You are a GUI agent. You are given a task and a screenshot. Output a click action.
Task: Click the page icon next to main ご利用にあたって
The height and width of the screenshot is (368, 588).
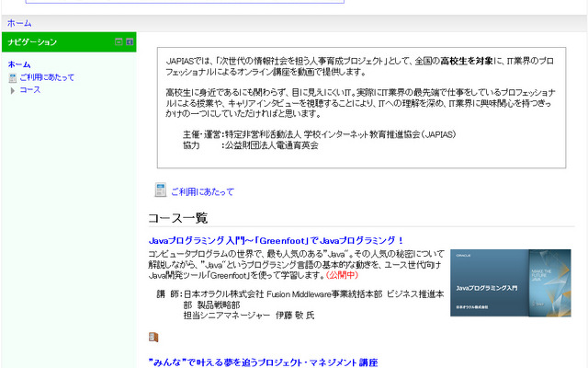click(160, 190)
